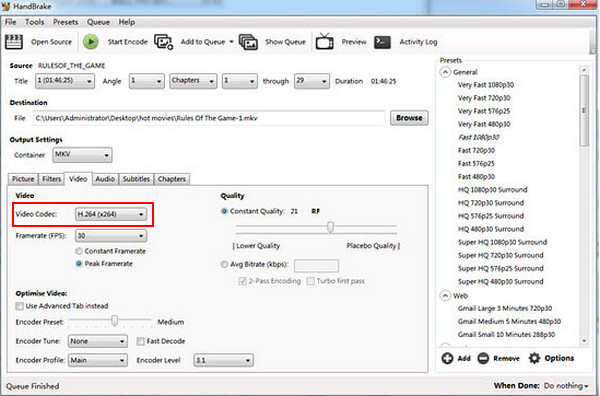The width and height of the screenshot is (600, 396).
Task: Open the Tools menu
Action: pyautogui.click(x=34, y=22)
